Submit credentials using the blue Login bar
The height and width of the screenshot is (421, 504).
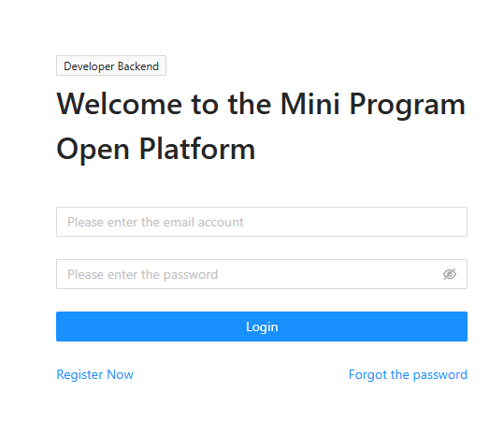262,327
